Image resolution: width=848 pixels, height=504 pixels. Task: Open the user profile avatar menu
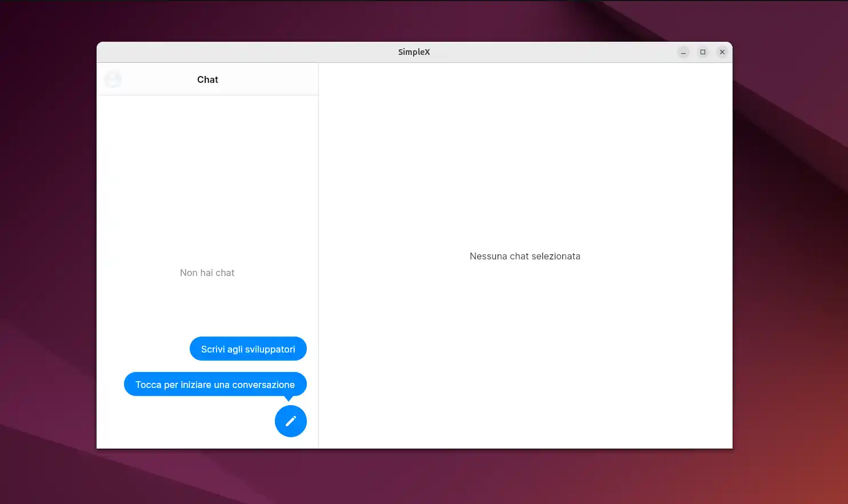tap(113, 79)
